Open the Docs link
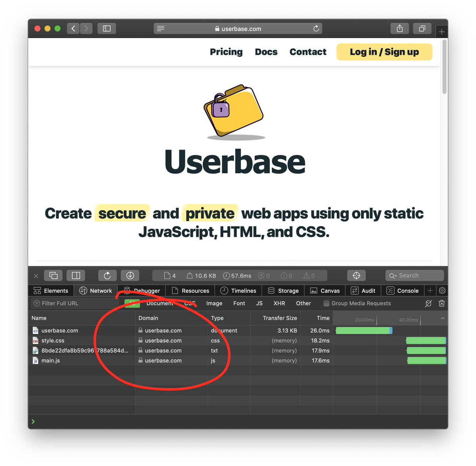Viewport: 476px width, 466px height. (x=266, y=52)
